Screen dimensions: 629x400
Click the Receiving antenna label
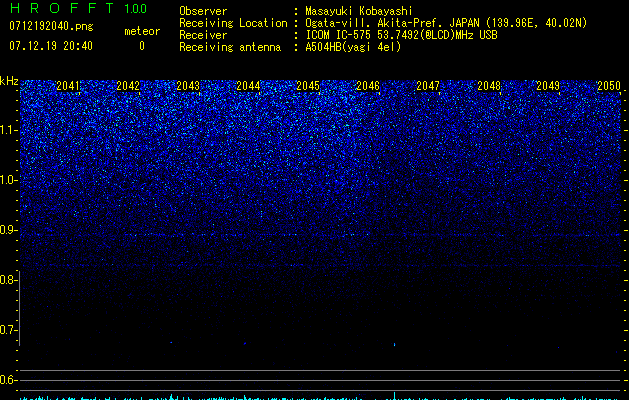[x=230, y=47]
